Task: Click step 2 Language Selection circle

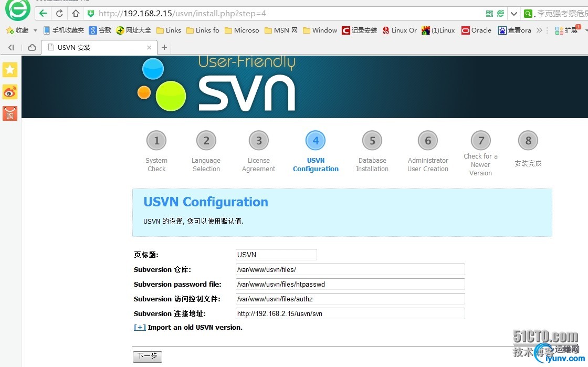Action: (x=206, y=141)
